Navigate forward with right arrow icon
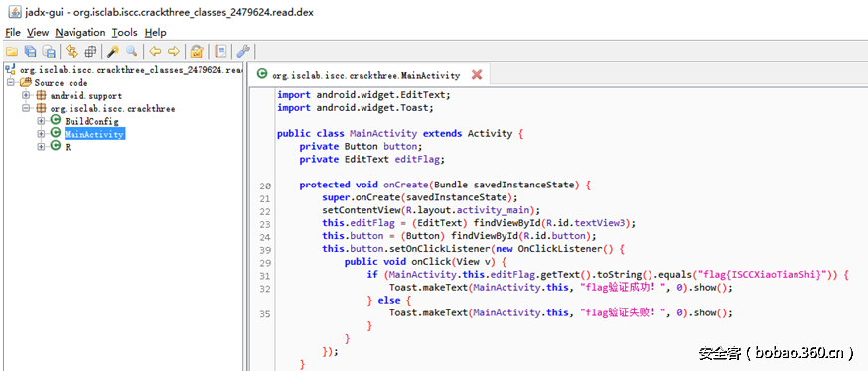The height and width of the screenshot is (371, 868). coord(174,52)
